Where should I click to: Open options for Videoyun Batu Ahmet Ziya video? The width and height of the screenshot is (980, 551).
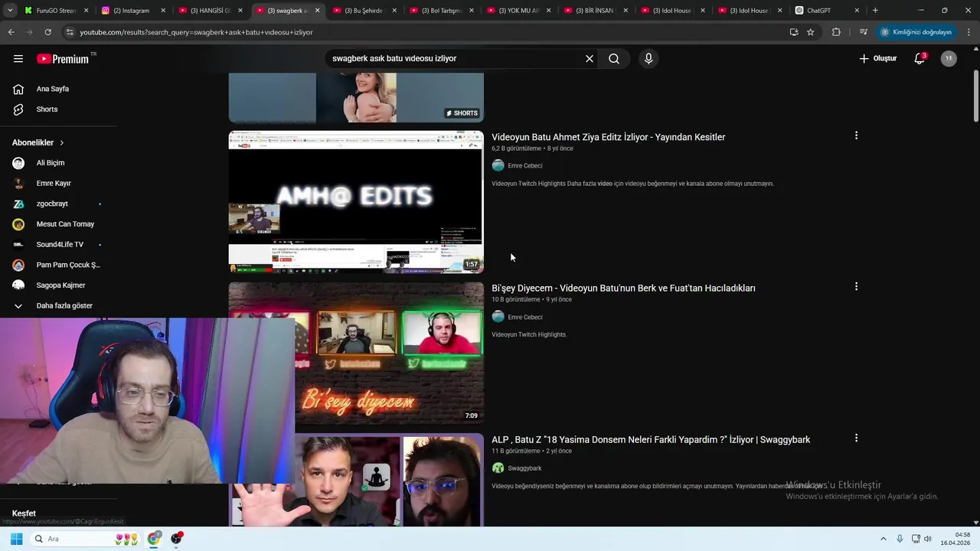pyautogui.click(x=856, y=135)
